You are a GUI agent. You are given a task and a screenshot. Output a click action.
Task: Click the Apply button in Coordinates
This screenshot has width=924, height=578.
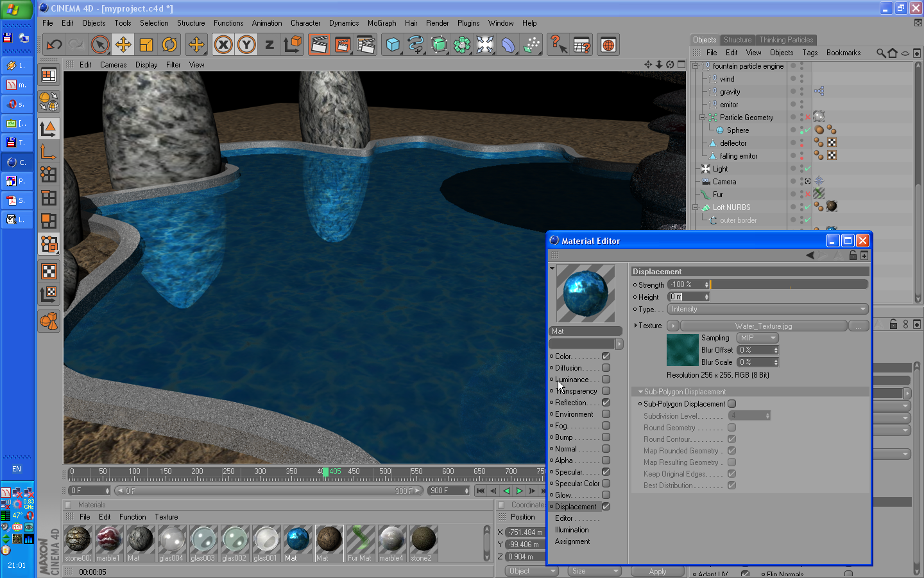pos(658,571)
